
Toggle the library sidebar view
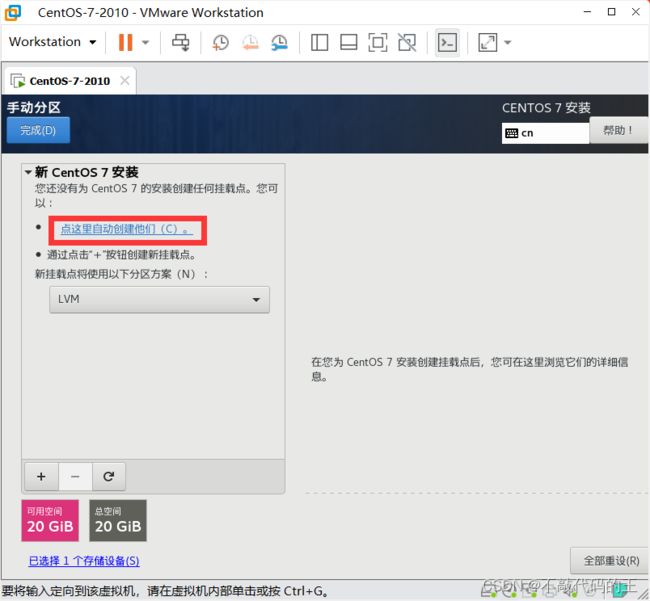click(319, 42)
